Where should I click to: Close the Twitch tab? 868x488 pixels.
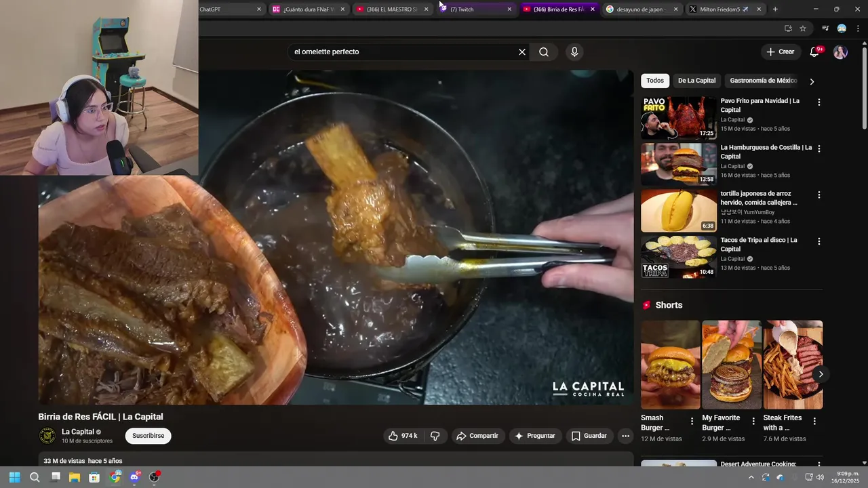click(509, 9)
